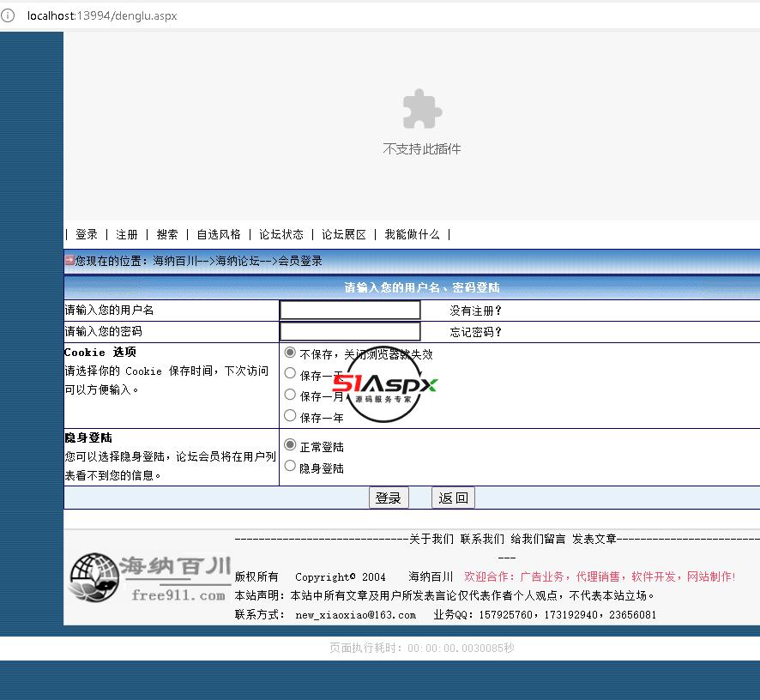Select 保存一月 cookie option
This screenshot has width=760, height=700.
point(290,395)
